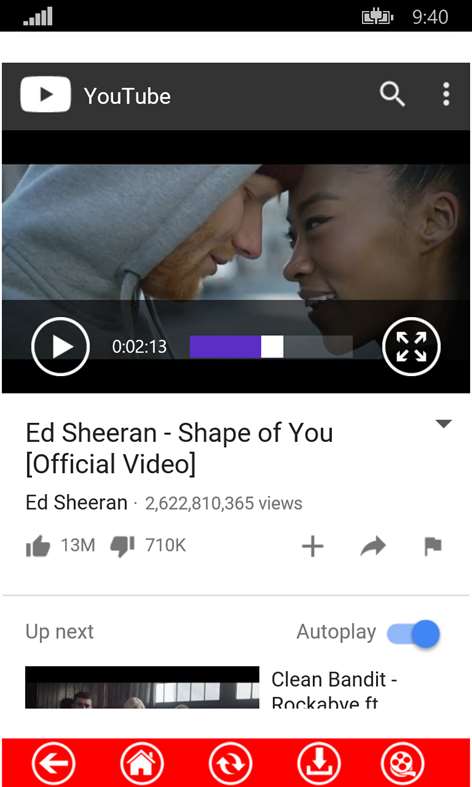Open the YouTube search icon

392,94
